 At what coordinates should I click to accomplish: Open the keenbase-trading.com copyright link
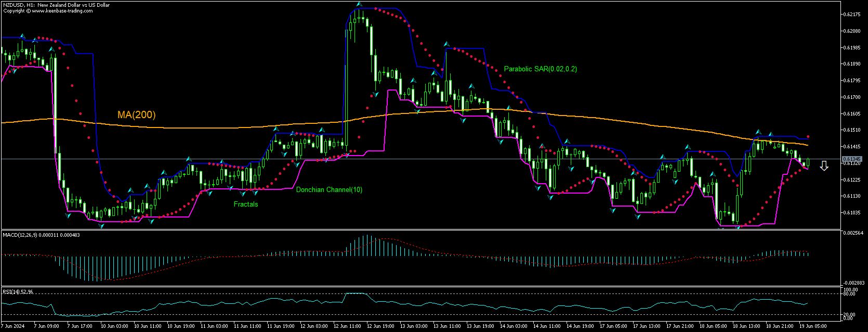pos(62,11)
